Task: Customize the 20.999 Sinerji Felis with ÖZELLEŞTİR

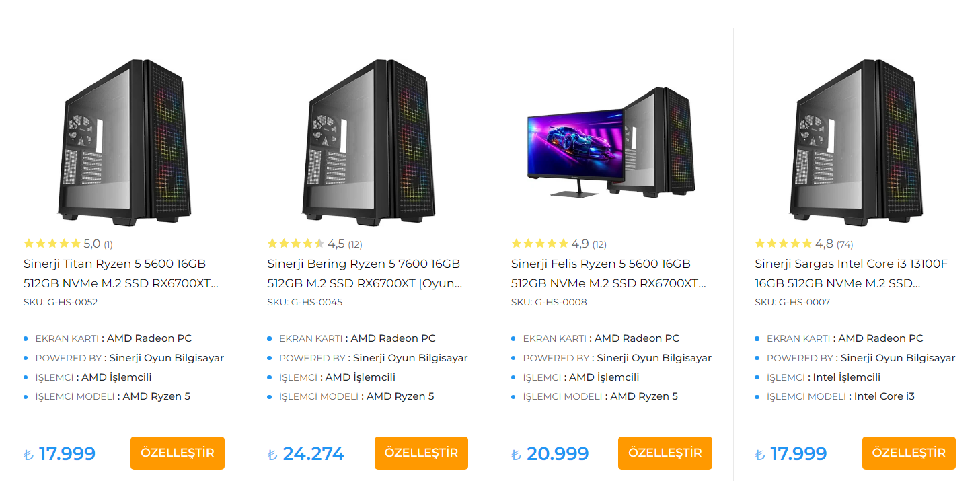Action: click(665, 453)
